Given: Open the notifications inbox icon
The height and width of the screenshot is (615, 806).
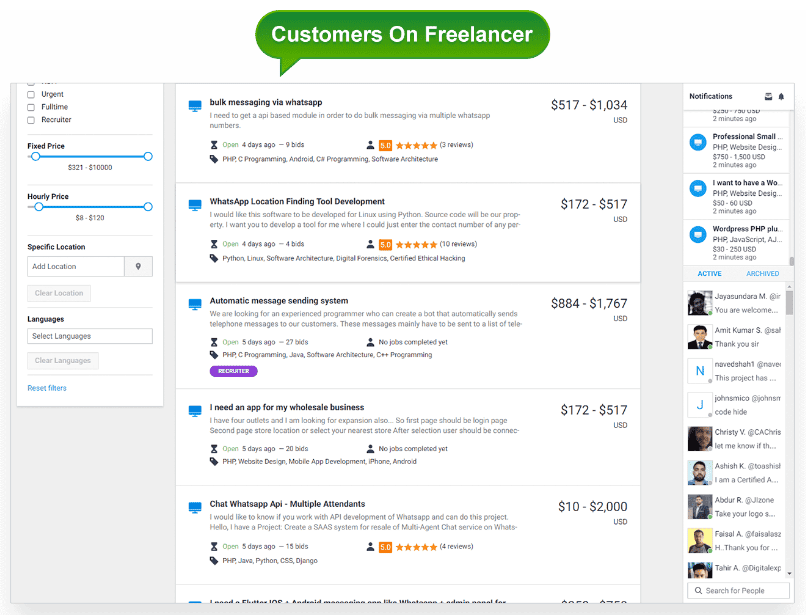Looking at the screenshot, I should [x=768, y=97].
